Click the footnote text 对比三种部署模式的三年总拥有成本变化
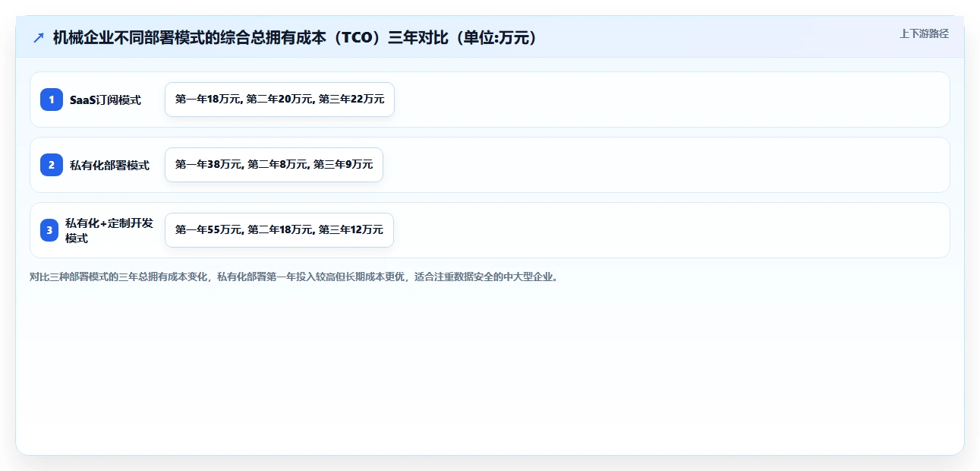This screenshot has width=980, height=471. click(x=294, y=277)
